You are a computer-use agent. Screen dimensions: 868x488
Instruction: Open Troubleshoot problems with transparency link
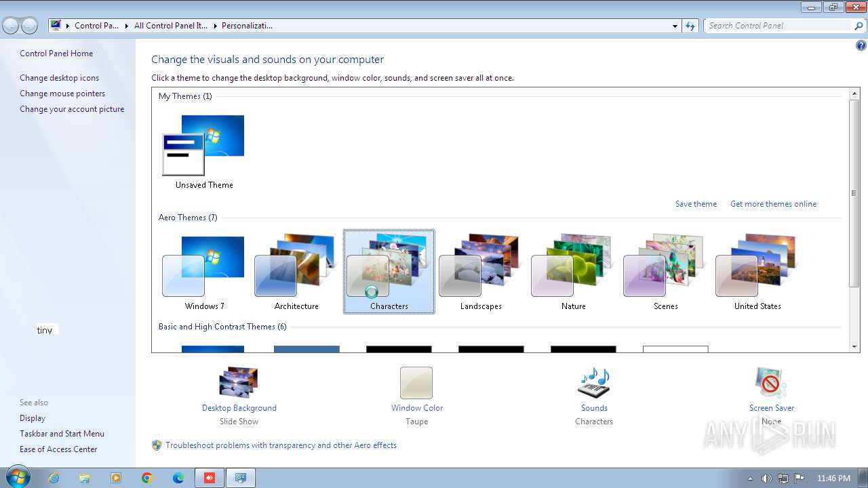[281, 445]
